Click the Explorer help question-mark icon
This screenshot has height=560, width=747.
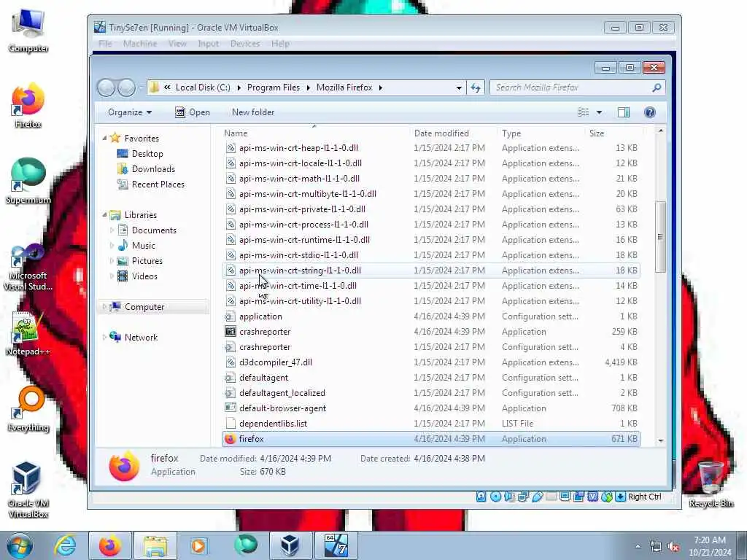649,112
